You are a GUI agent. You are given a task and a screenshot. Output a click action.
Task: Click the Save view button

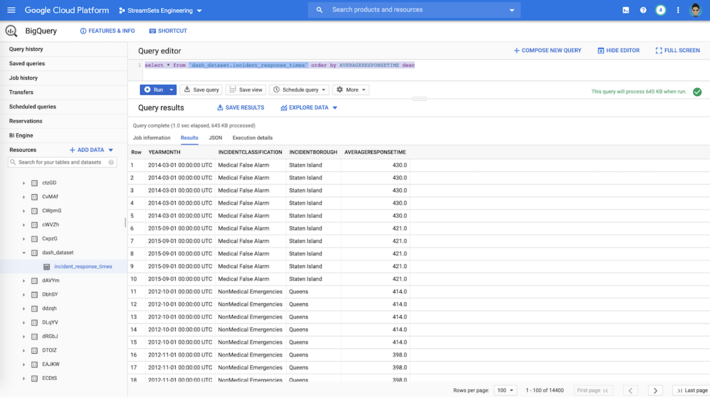coord(246,90)
